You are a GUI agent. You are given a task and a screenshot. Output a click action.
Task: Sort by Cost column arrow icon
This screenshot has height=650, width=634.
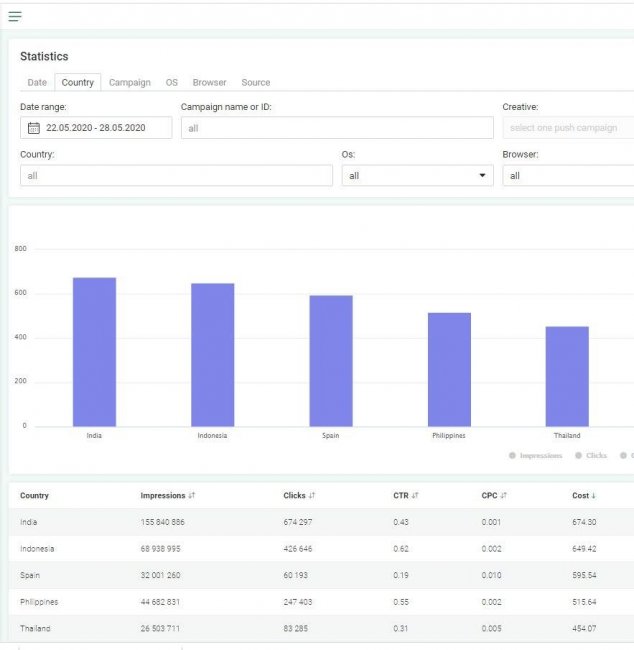coord(595,495)
